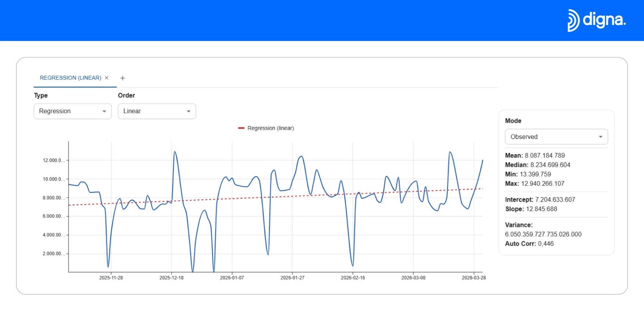Click the 2026-01-07 x-axis label
The image size is (644, 311).
(232, 277)
